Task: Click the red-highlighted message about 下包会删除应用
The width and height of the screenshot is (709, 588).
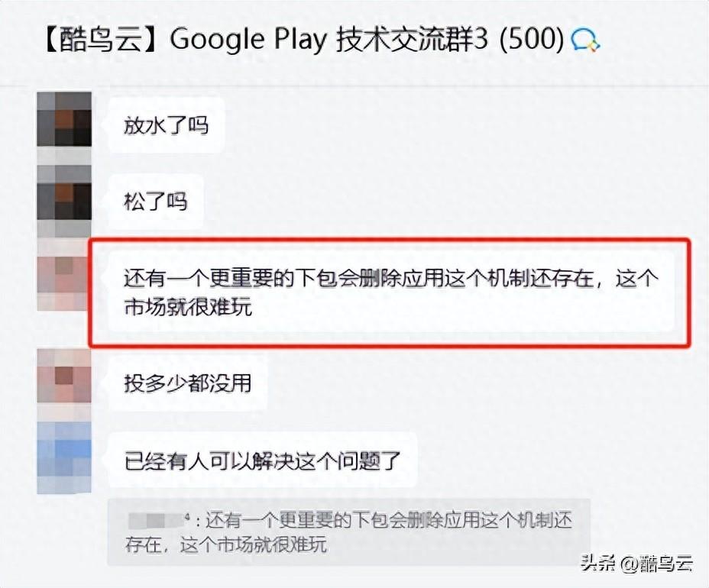Action: click(x=391, y=292)
